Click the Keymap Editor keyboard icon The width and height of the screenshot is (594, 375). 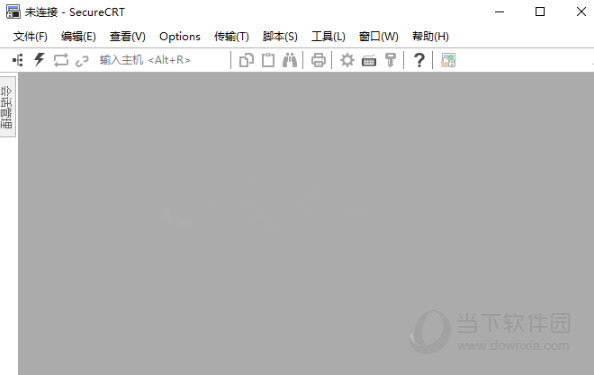[369, 61]
